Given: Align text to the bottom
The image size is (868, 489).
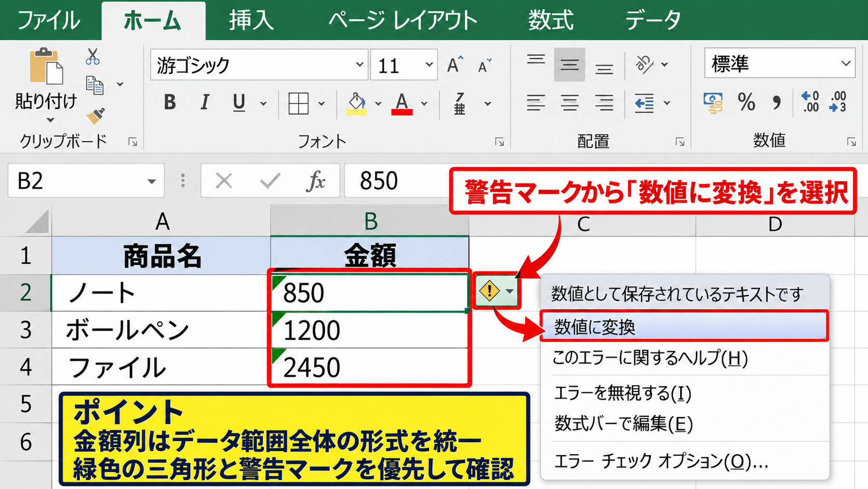Looking at the screenshot, I should (604, 69).
